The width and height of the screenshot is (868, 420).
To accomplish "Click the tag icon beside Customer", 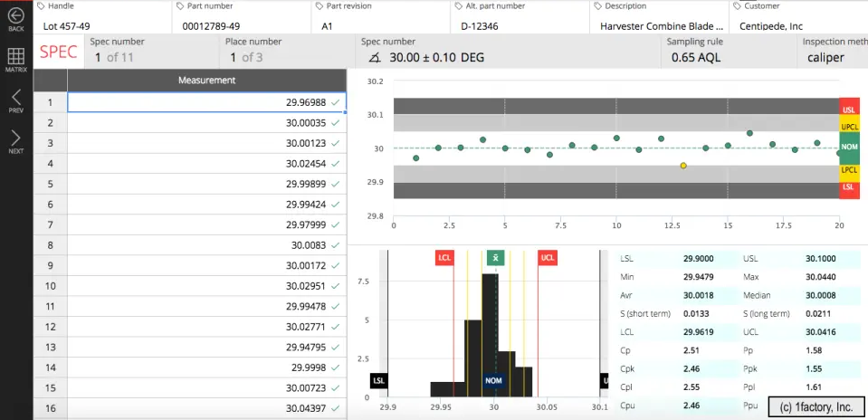I will click(x=737, y=6).
